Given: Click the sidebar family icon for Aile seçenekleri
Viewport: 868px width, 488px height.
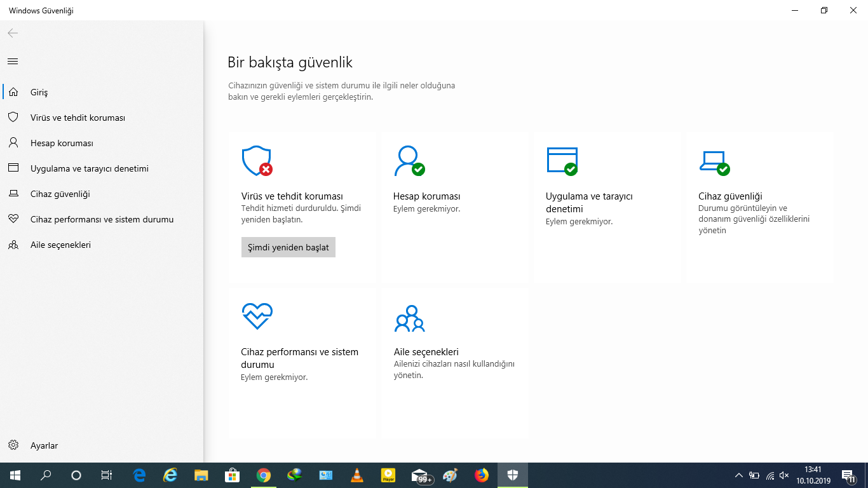Looking at the screenshot, I should click(13, 245).
